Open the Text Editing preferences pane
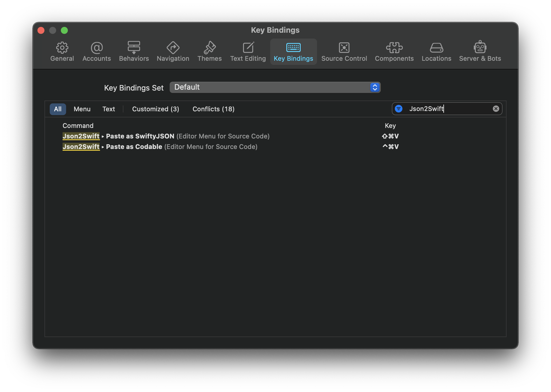The width and height of the screenshot is (551, 392). [x=248, y=52]
